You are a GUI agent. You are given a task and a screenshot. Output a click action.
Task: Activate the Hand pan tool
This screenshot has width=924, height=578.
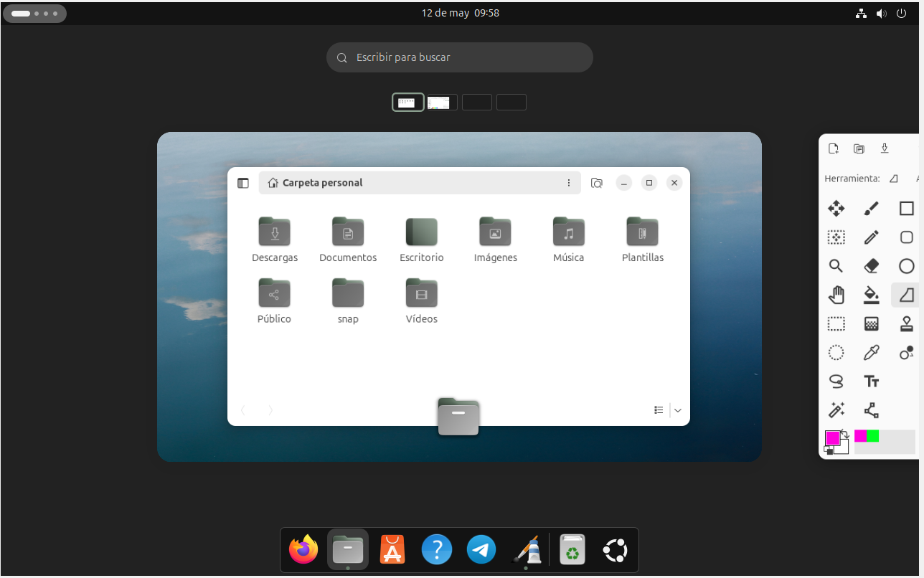pyautogui.click(x=836, y=295)
